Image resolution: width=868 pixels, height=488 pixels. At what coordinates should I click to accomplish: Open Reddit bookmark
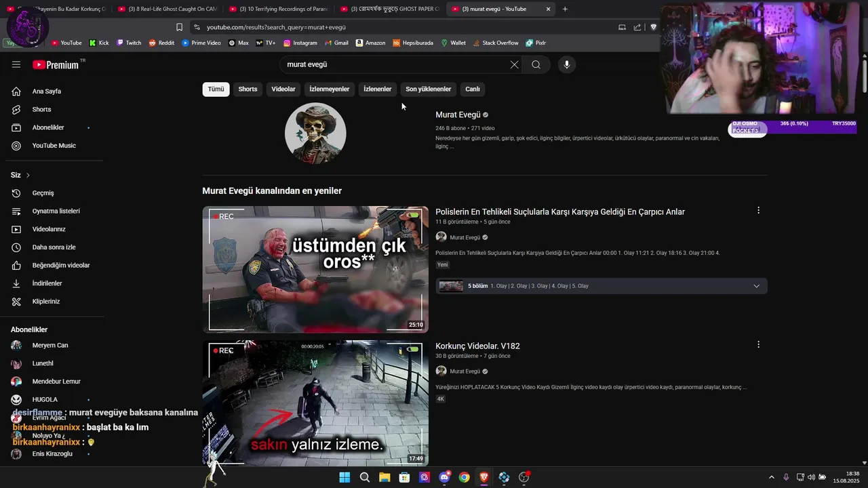(x=161, y=43)
